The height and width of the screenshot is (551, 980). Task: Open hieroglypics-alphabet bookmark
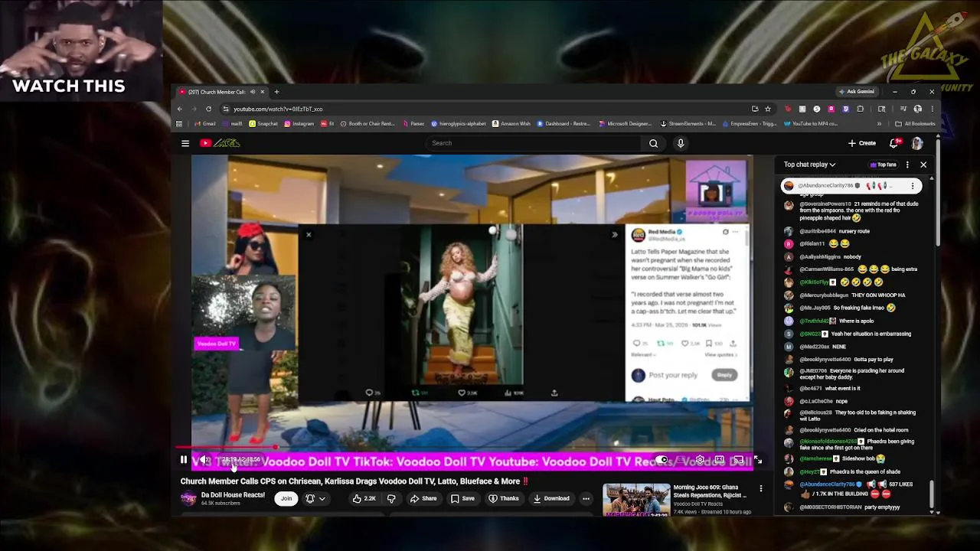point(459,124)
